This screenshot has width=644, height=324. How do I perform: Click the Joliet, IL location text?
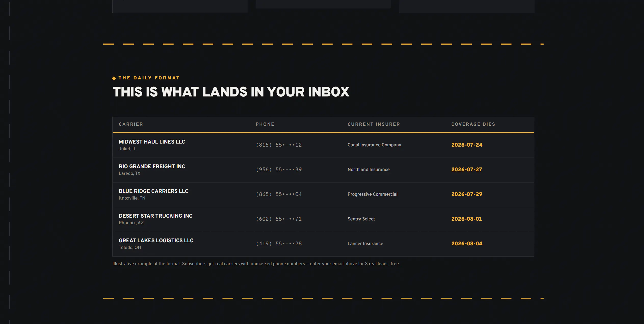click(127, 149)
